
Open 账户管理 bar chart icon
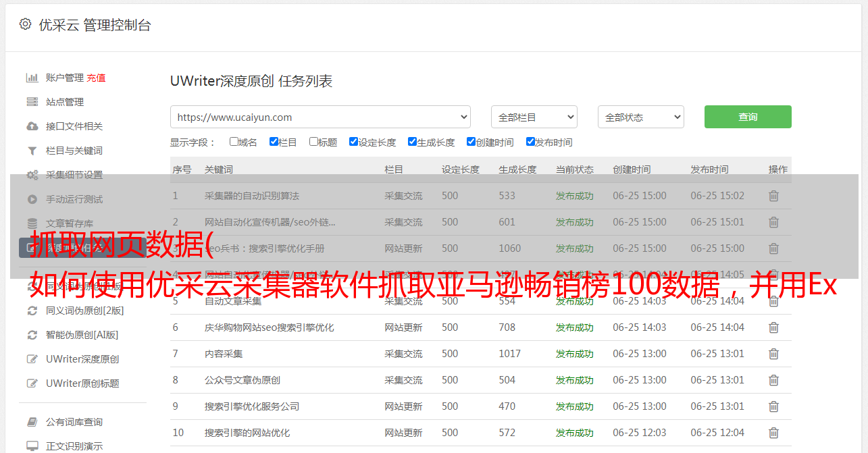click(32, 78)
